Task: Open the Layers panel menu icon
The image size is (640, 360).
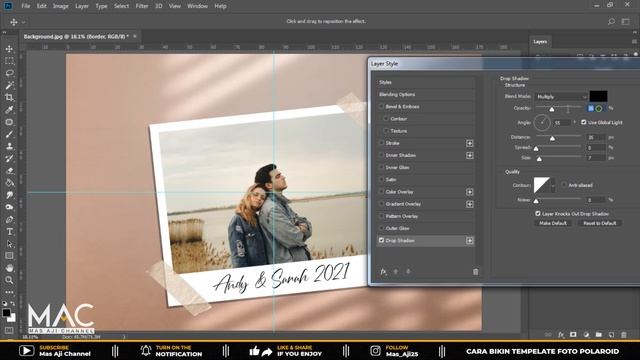Action: click(x=634, y=42)
